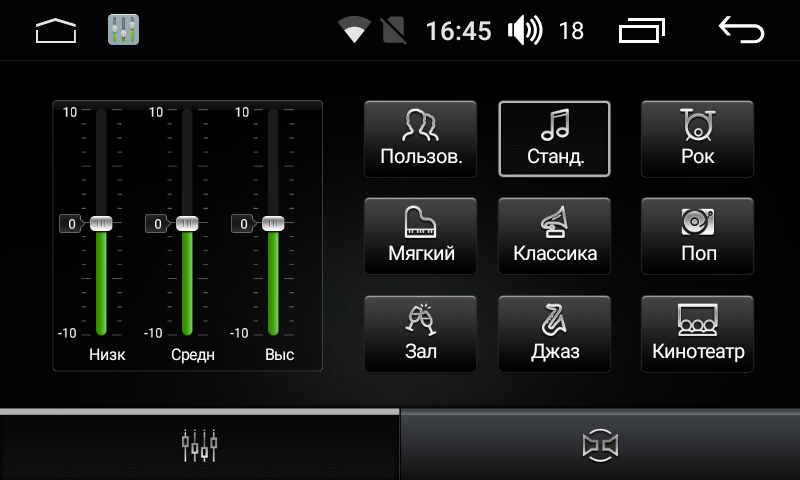The image size is (800, 480).
Task: Choose the Рок preset with drum icon
Action: [697, 139]
